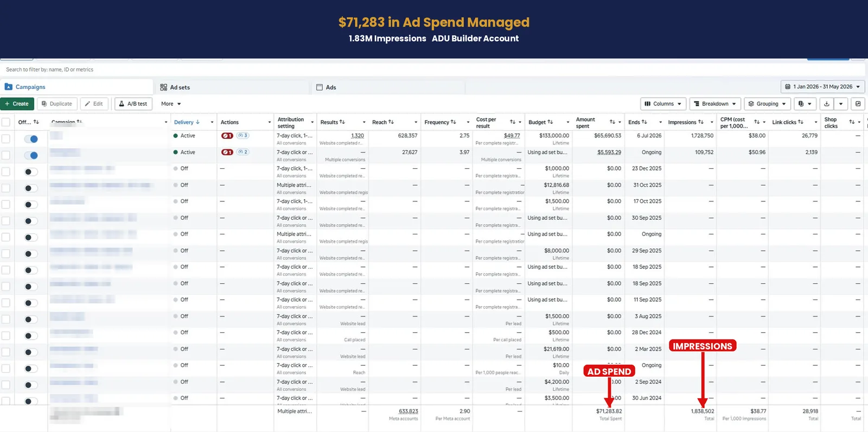Open the reports clipboard icon menu
Viewport: 868px width, 432px height.
click(805, 104)
